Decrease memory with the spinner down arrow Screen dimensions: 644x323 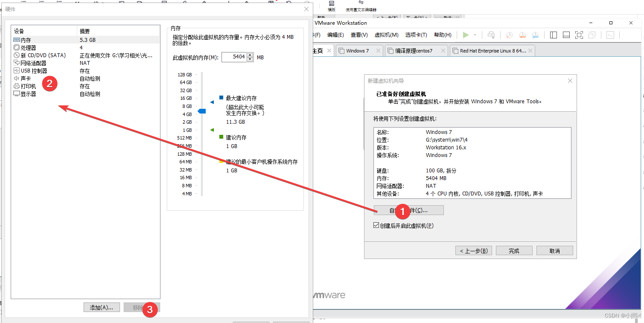point(250,59)
